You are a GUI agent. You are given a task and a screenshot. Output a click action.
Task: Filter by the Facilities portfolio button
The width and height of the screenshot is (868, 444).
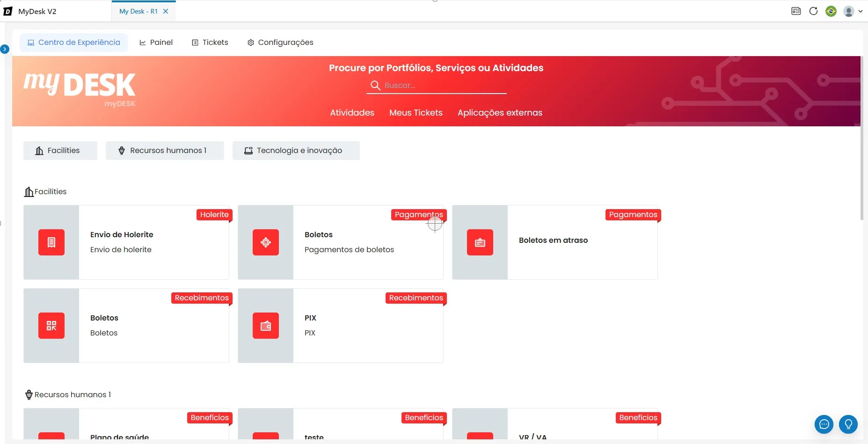click(x=60, y=151)
